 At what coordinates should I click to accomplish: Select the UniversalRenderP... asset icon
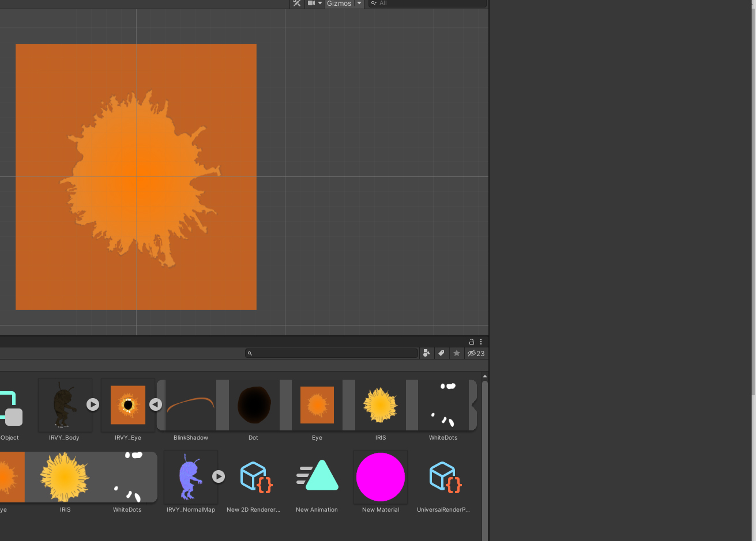[x=445, y=477]
